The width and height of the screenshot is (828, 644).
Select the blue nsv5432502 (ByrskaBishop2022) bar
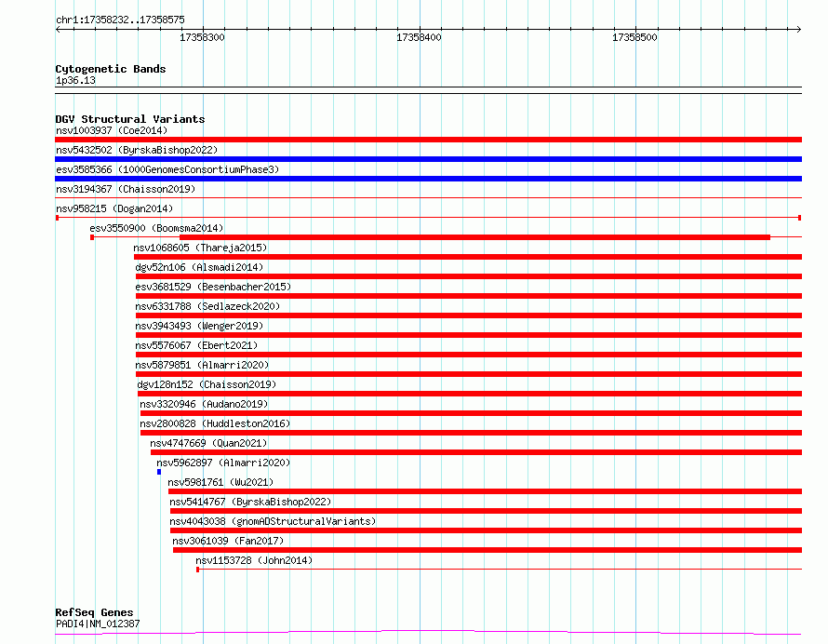(428, 159)
